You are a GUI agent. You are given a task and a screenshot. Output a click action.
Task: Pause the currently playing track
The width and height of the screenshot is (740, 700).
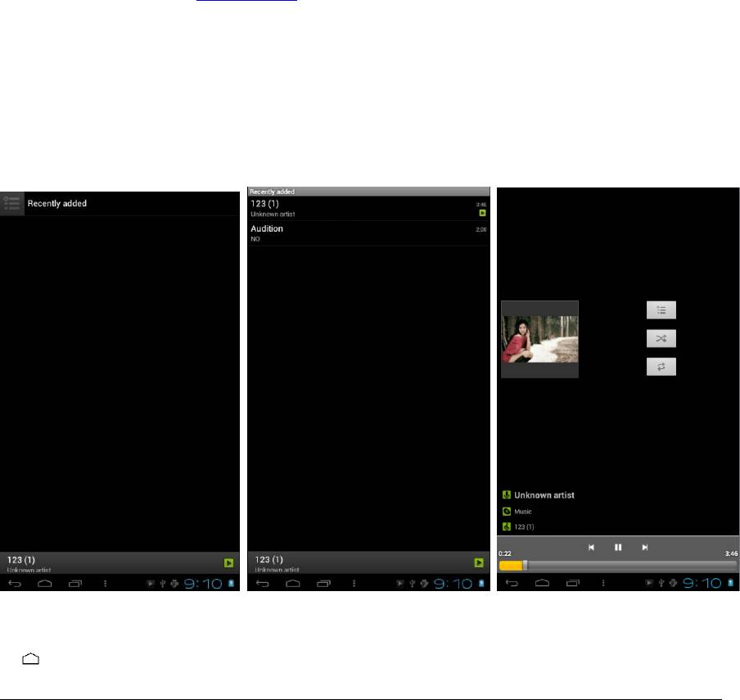tap(618, 547)
